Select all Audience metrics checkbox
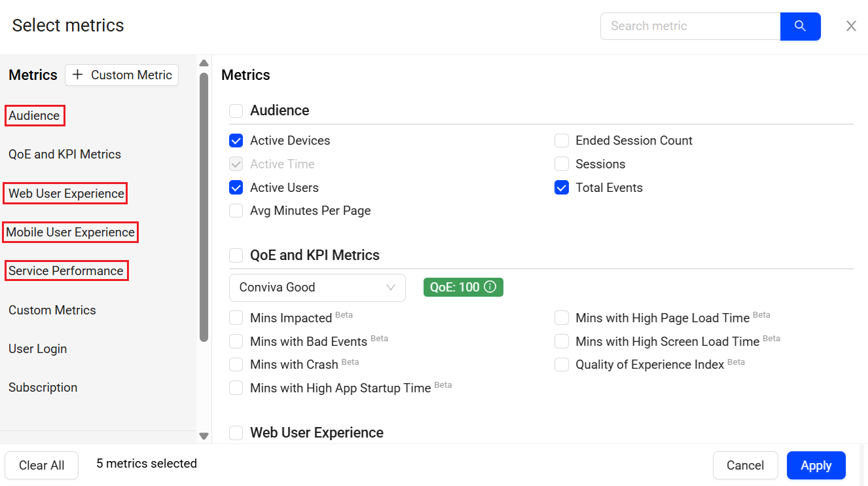 [236, 111]
